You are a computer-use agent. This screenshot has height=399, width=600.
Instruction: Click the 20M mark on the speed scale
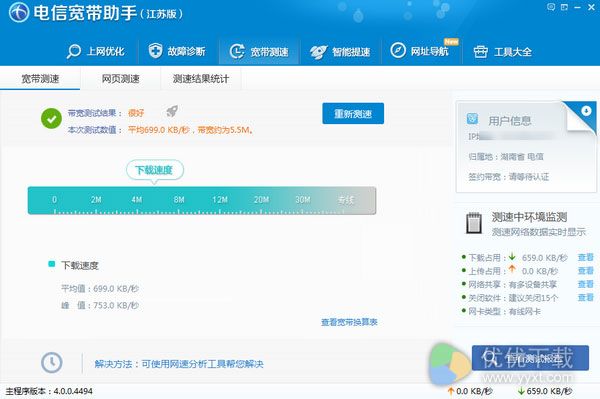(261, 199)
